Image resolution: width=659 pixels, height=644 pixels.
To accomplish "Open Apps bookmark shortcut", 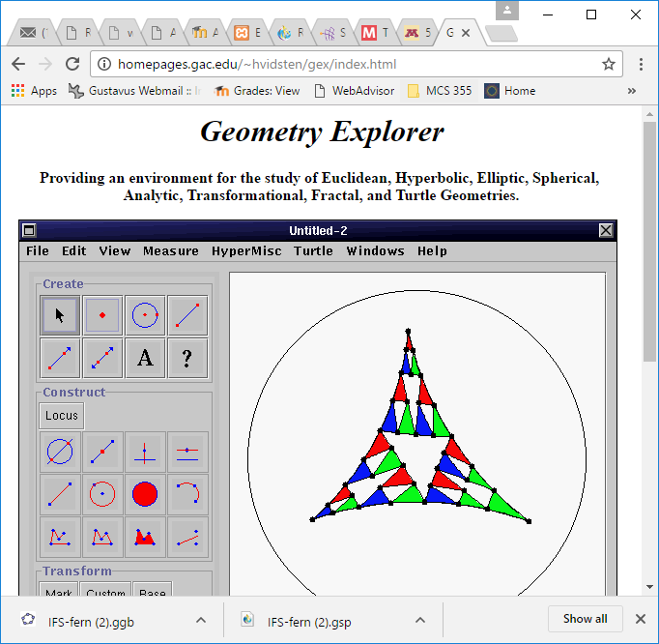I will point(34,91).
